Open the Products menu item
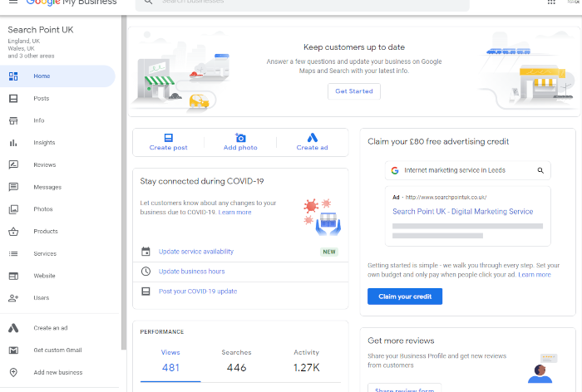This screenshot has height=392, width=582. pos(57,232)
